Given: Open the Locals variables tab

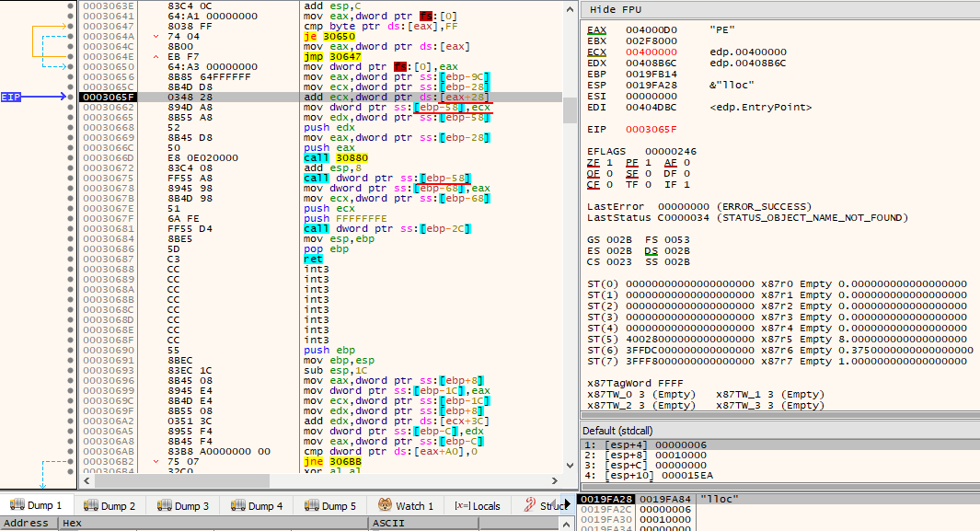Looking at the screenshot, I should click(478, 505).
